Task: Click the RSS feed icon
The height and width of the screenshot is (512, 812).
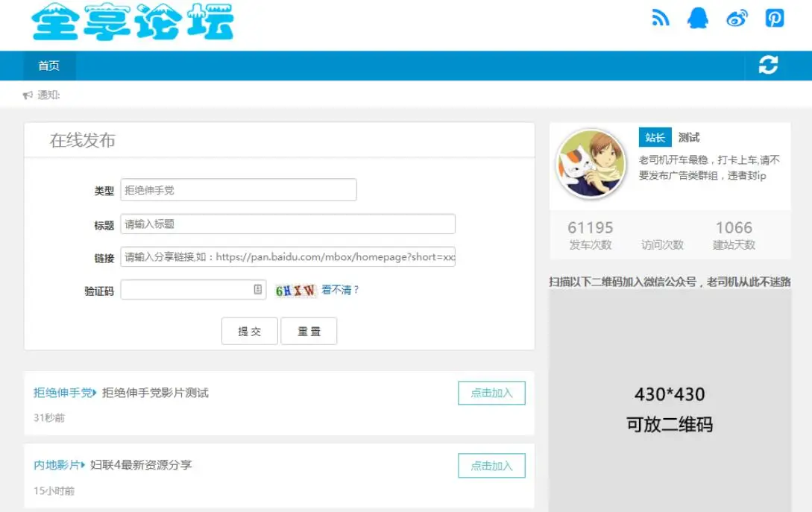Action: 661,18
